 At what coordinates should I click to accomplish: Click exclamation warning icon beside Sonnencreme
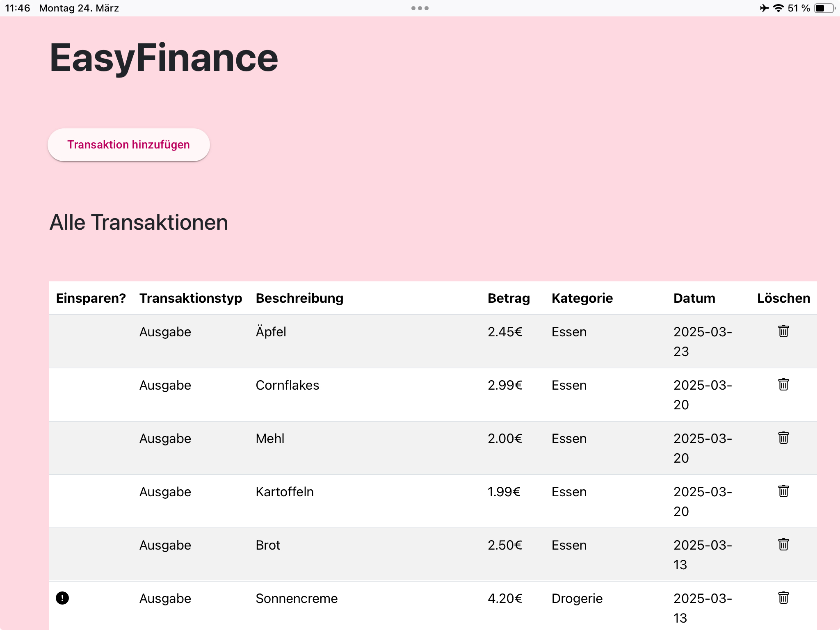click(x=62, y=598)
